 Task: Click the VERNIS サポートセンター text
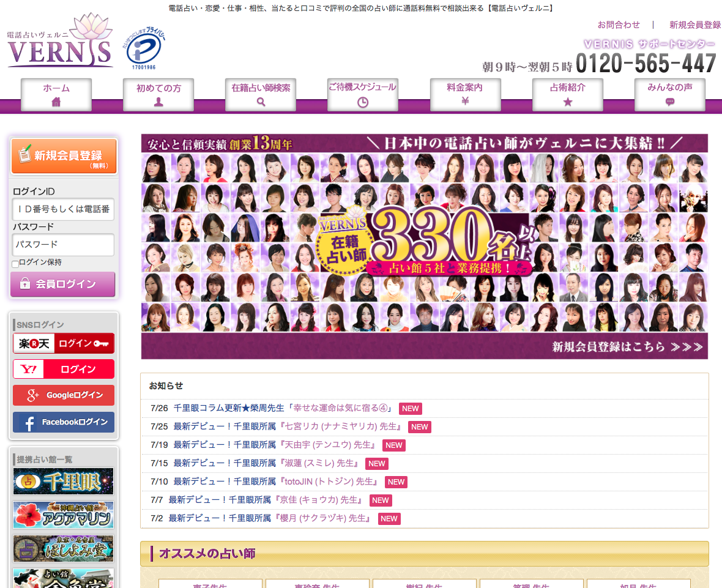click(649, 44)
